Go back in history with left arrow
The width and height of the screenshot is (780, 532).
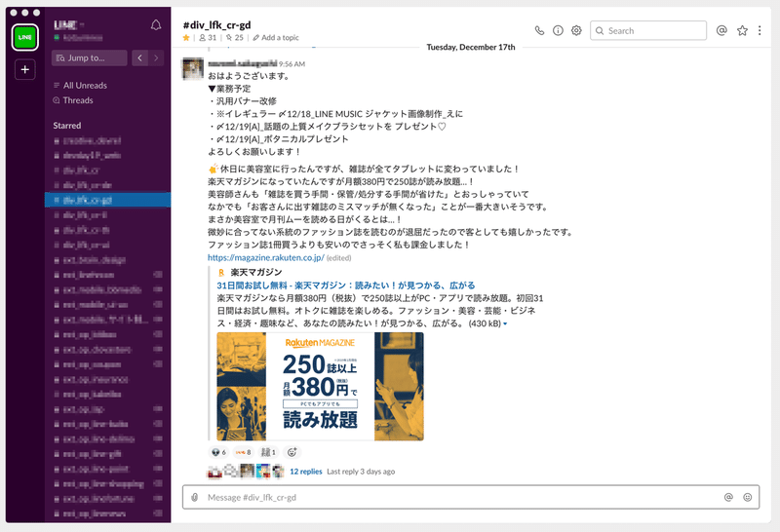pyautogui.click(x=139, y=57)
